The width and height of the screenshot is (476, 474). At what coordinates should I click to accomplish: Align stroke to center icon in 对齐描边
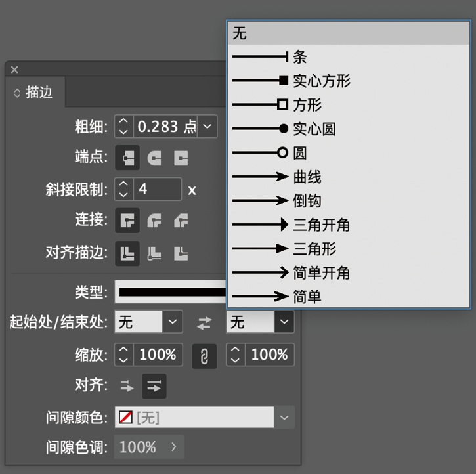[x=127, y=253]
